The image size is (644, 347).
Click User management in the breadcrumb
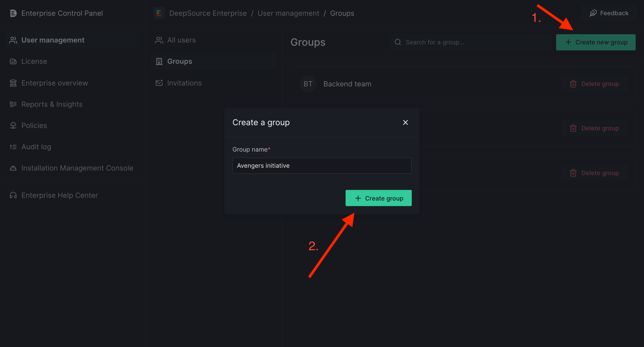coord(288,13)
